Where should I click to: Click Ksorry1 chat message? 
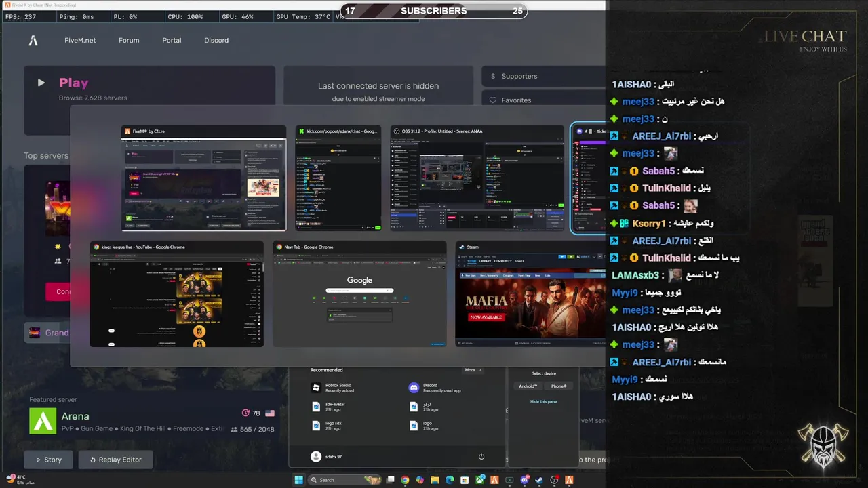pyautogui.click(x=660, y=223)
